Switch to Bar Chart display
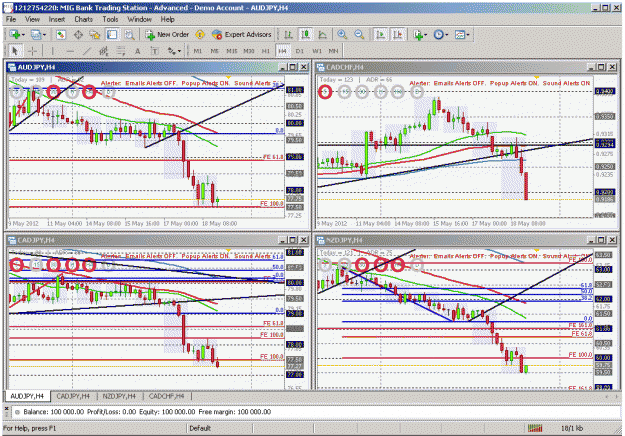This screenshot has height=436, width=625. [289, 35]
